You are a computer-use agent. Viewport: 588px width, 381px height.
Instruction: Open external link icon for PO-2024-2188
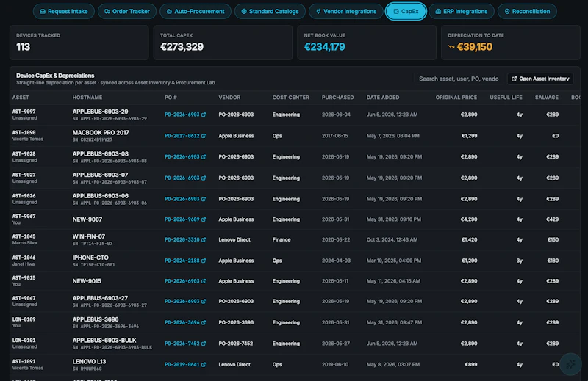204,261
